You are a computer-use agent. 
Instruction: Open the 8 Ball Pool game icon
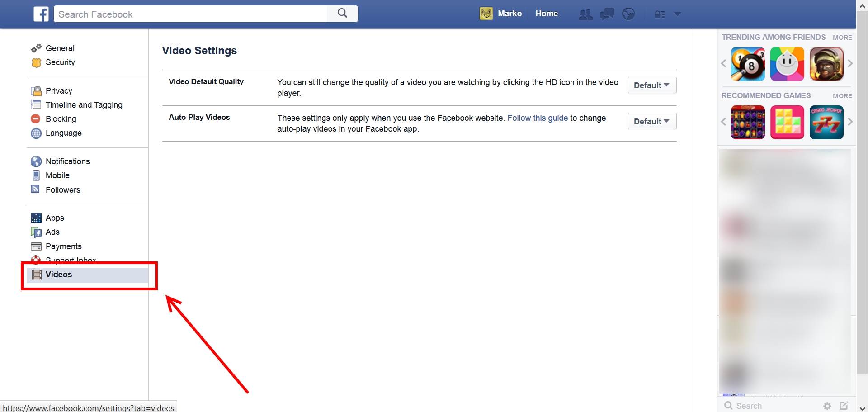[x=748, y=64]
